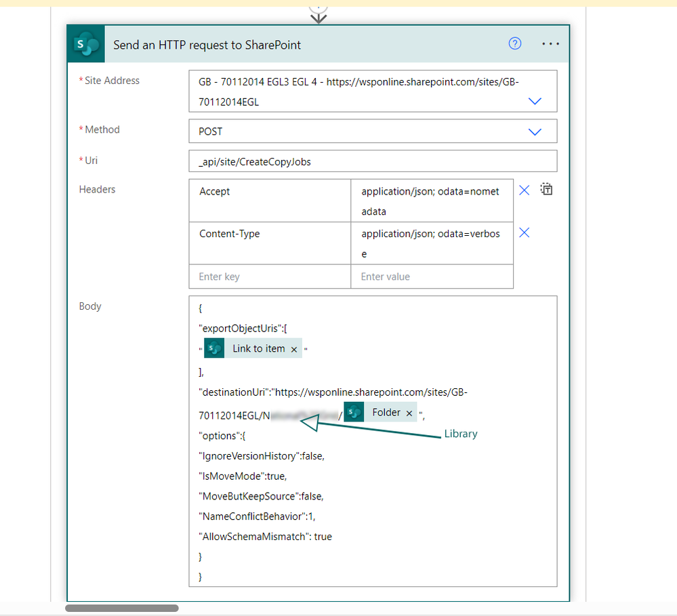Expand the Method dropdown
The image size is (677, 616).
click(x=535, y=131)
